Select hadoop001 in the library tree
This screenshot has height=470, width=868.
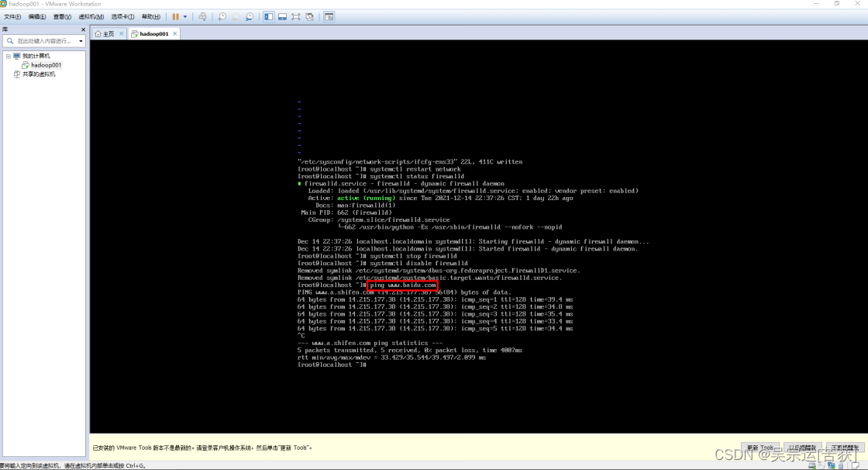46,65
